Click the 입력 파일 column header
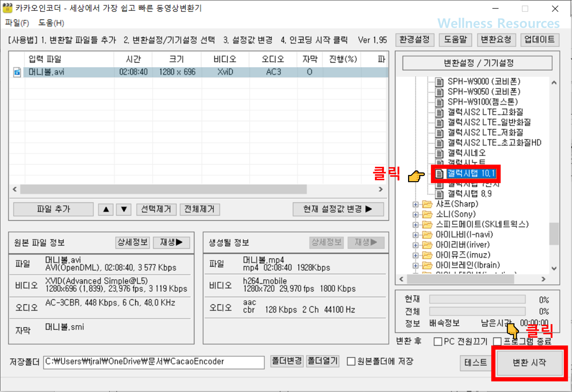This screenshot has width=572, height=392. click(69, 59)
